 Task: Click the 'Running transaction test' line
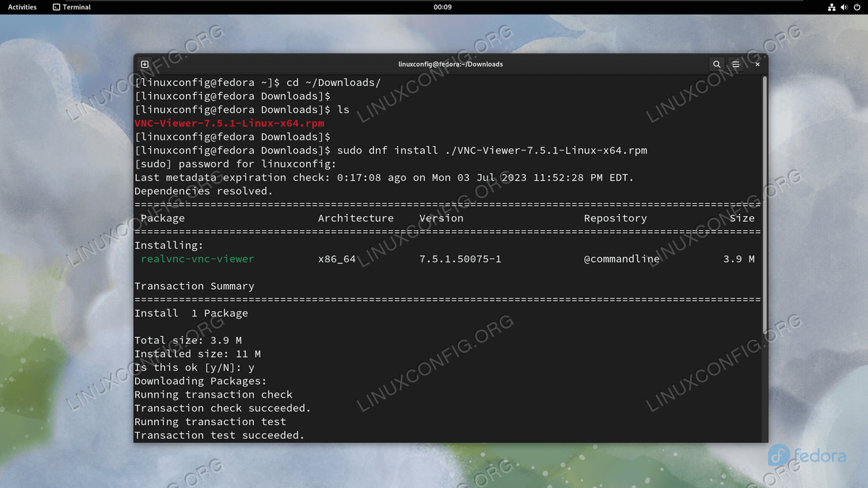210,422
